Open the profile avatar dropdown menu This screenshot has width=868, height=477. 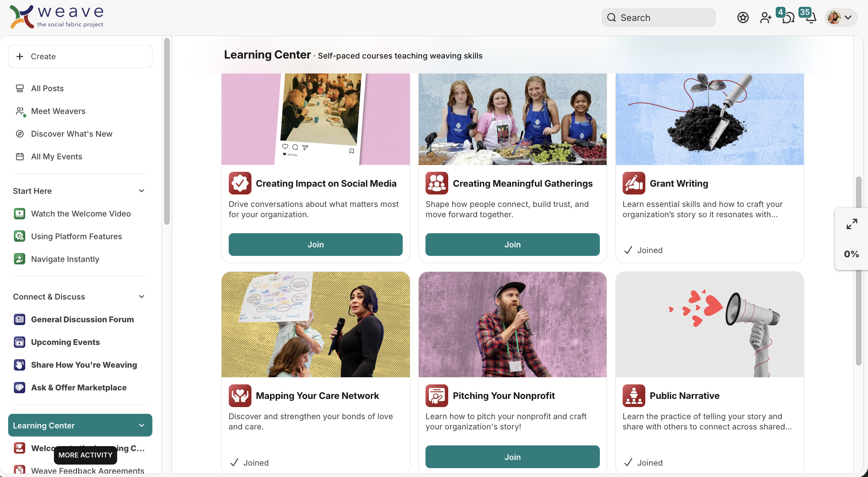point(841,17)
